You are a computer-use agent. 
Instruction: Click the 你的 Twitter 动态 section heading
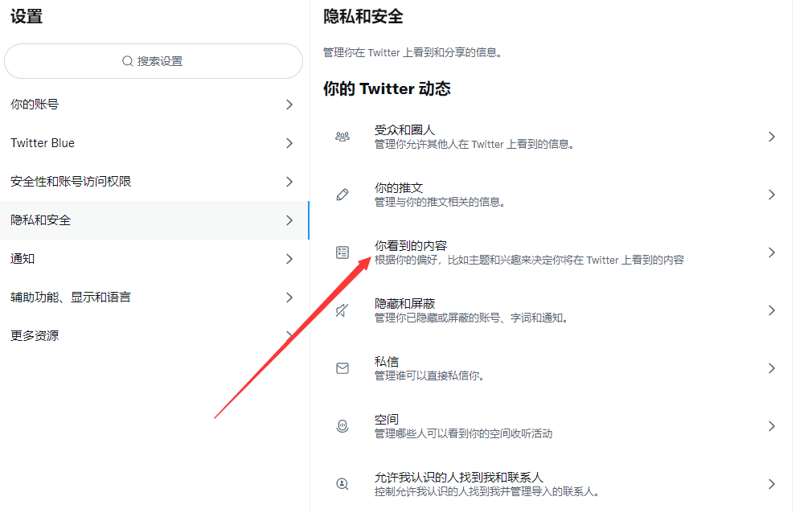[387, 88]
